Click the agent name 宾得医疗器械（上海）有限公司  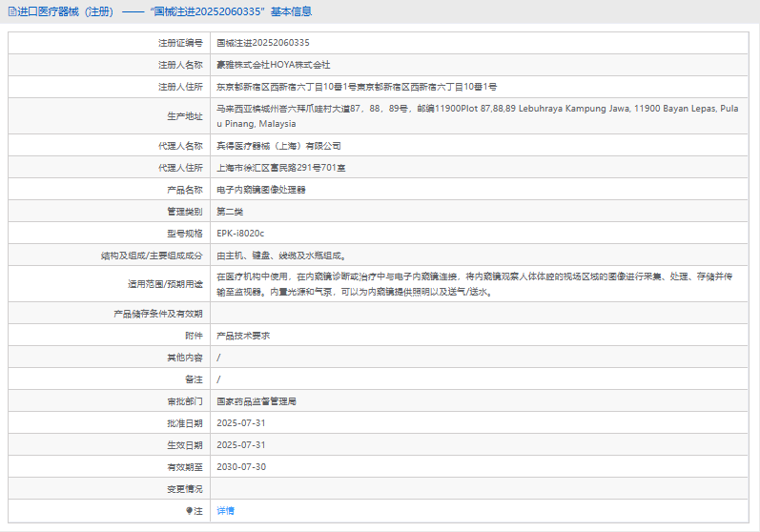click(278, 146)
